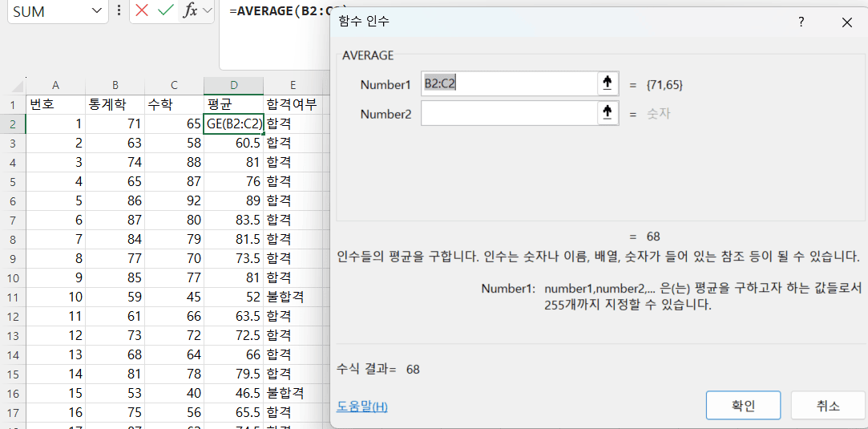Close the 함수 인수 dialog
The height and width of the screenshot is (429, 868).
(846, 22)
